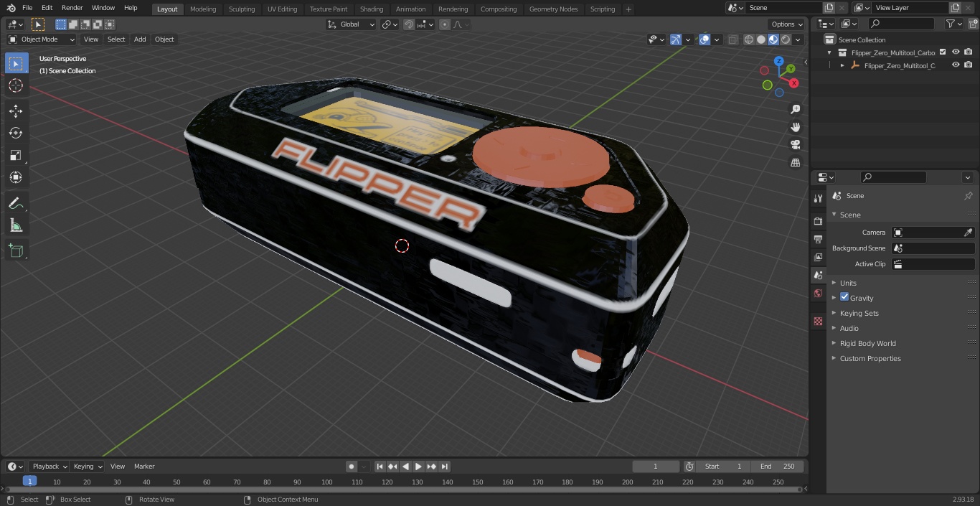Viewport: 980px width, 506px height.
Task: Open the File menu
Action: click(27, 8)
